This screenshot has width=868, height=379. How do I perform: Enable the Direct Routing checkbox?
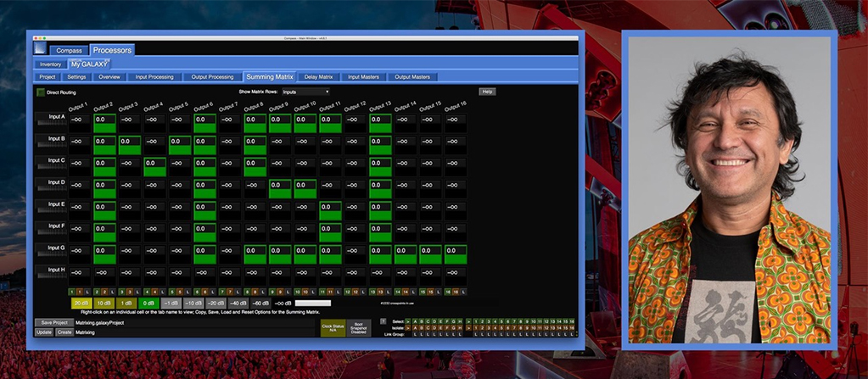pyautogui.click(x=40, y=92)
